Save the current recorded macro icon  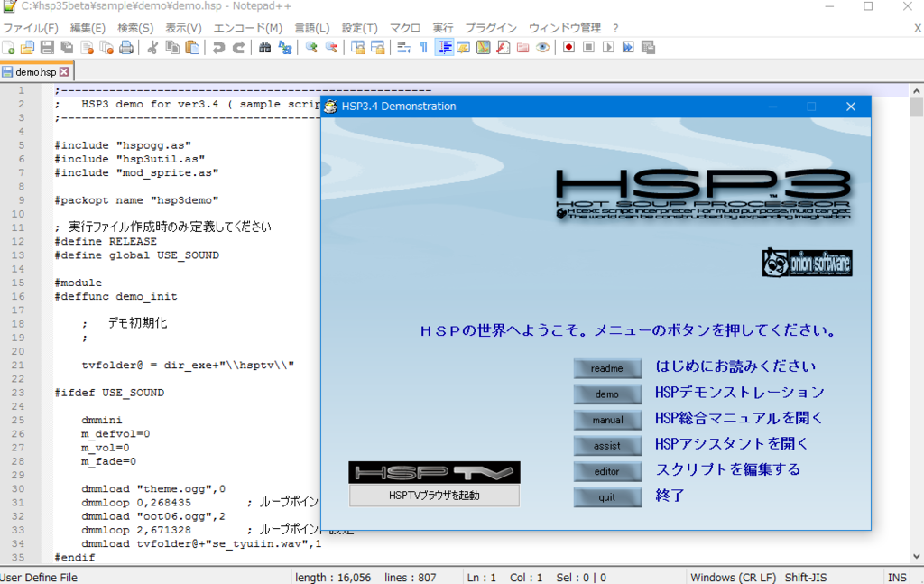648,47
